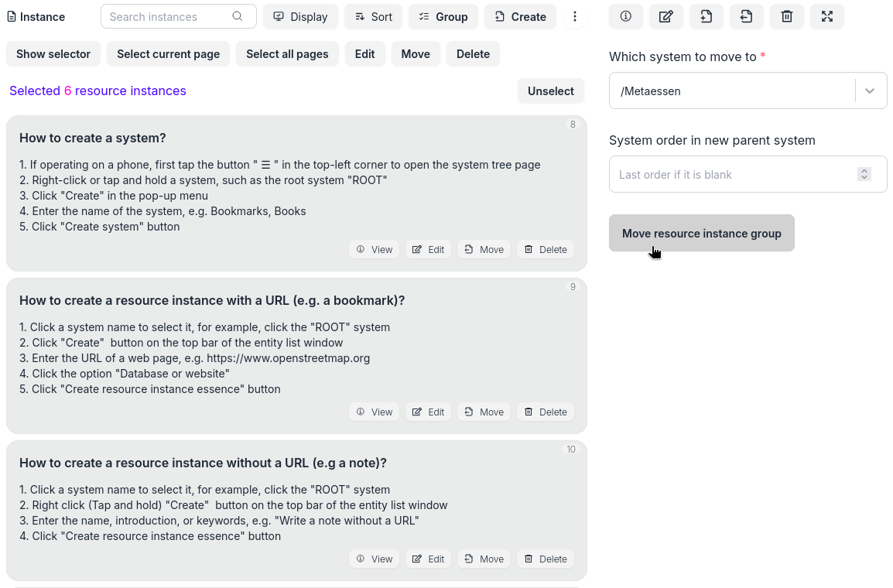Open the Display options
The image size is (893, 588).
(x=300, y=16)
